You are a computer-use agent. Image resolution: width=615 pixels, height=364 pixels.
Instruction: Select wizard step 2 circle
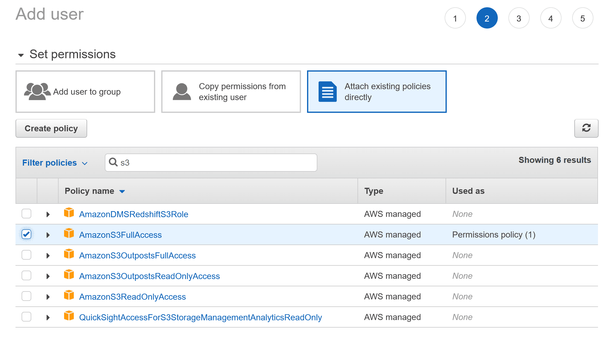[x=487, y=18]
